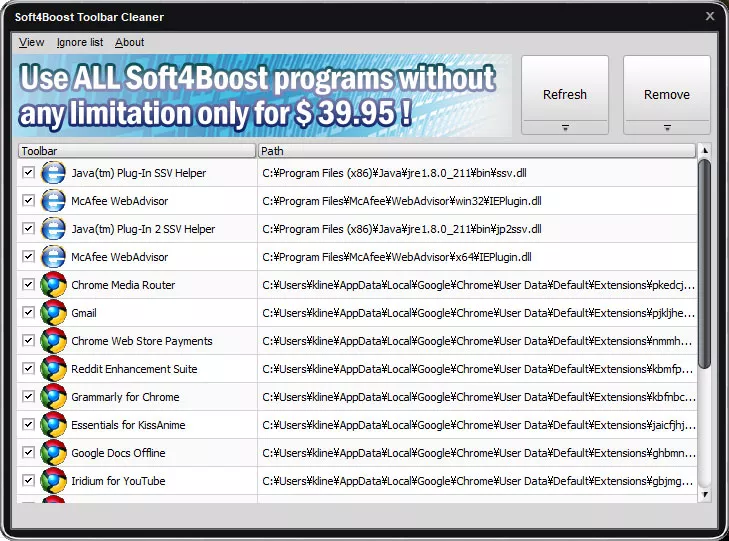
Task: Open the Ignore list menu
Action: (80, 42)
